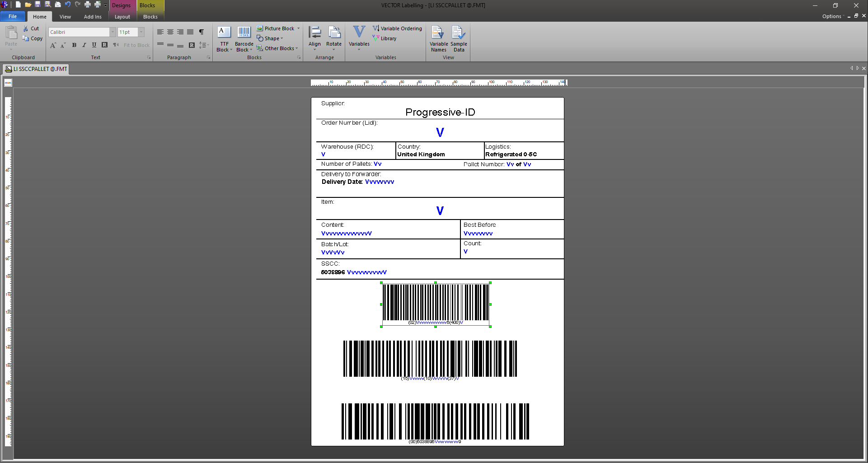Select the Progressive-ID text block
This screenshot has width=868, height=463.
coord(440,112)
